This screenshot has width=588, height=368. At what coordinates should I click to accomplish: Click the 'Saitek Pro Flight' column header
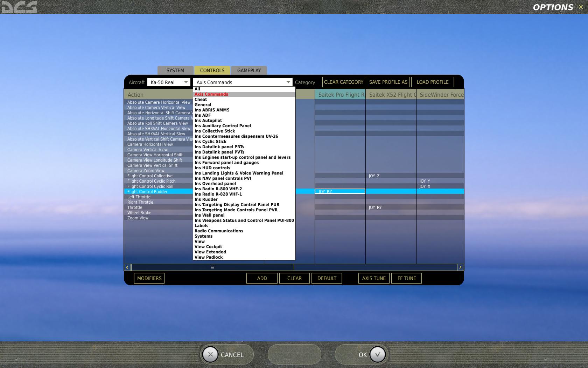point(340,95)
